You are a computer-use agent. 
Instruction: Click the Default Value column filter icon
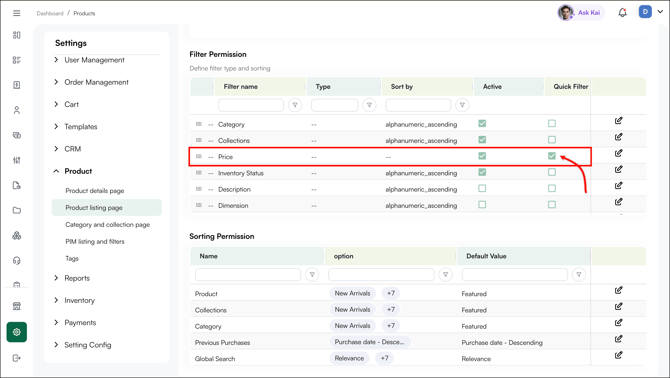coord(579,275)
